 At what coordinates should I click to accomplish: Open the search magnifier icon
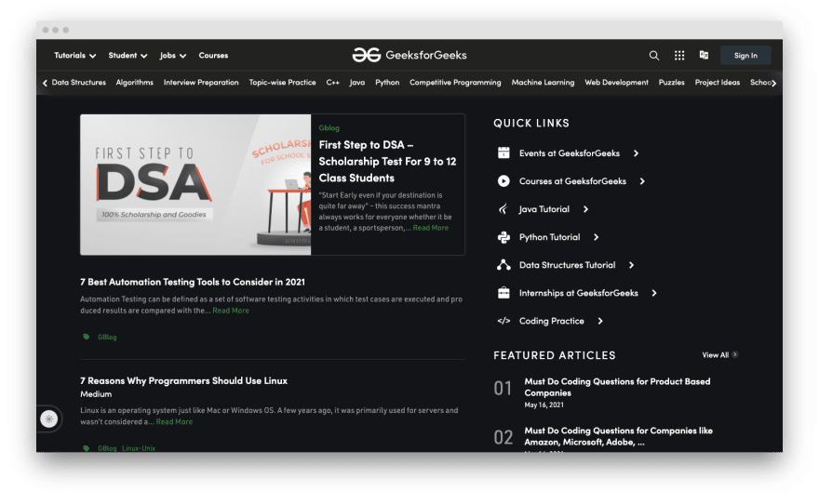[654, 55]
